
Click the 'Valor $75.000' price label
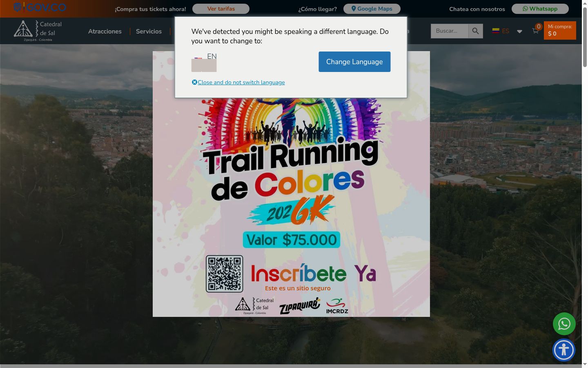click(x=292, y=240)
